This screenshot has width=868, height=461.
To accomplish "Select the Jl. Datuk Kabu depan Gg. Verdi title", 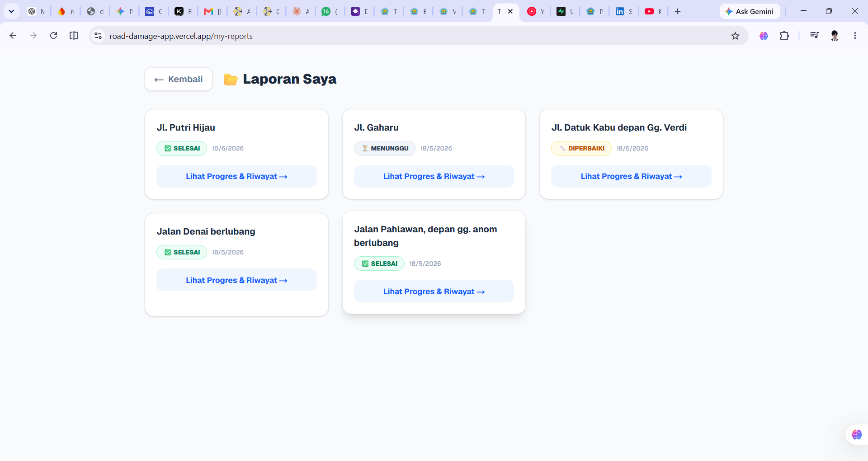I will click(x=619, y=127).
